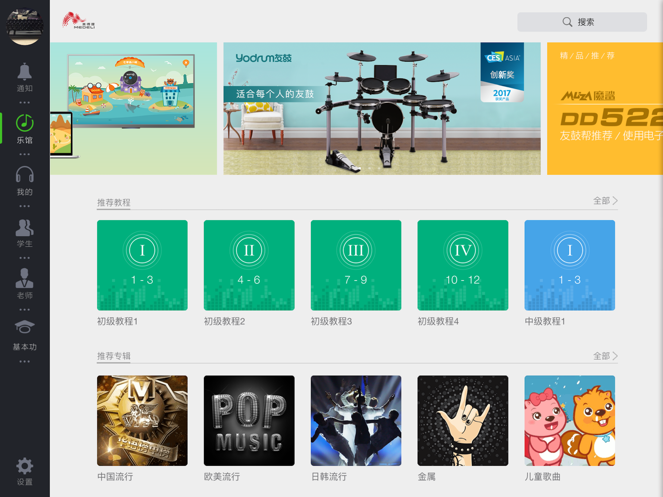Open the 我的 headphones icon
The height and width of the screenshot is (497, 663).
(x=25, y=175)
